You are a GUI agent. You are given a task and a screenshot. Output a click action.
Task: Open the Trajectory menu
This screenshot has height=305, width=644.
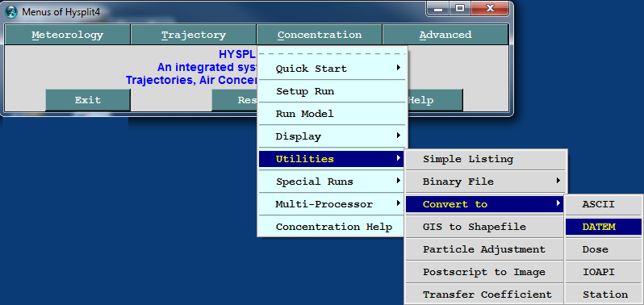194,35
